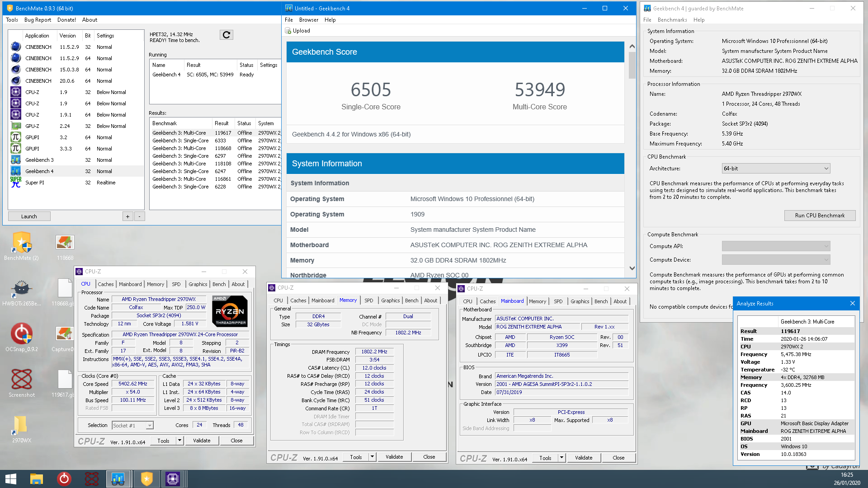Select the Geekbench 3 icon in BenchMate
This screenshot has width=868, height=488.
tap(16, 160)
